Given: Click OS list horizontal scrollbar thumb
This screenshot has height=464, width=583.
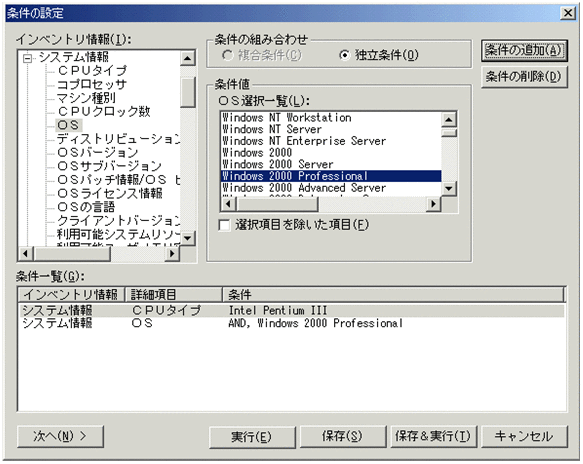Looking at the screenshot, I should [277, 204].
